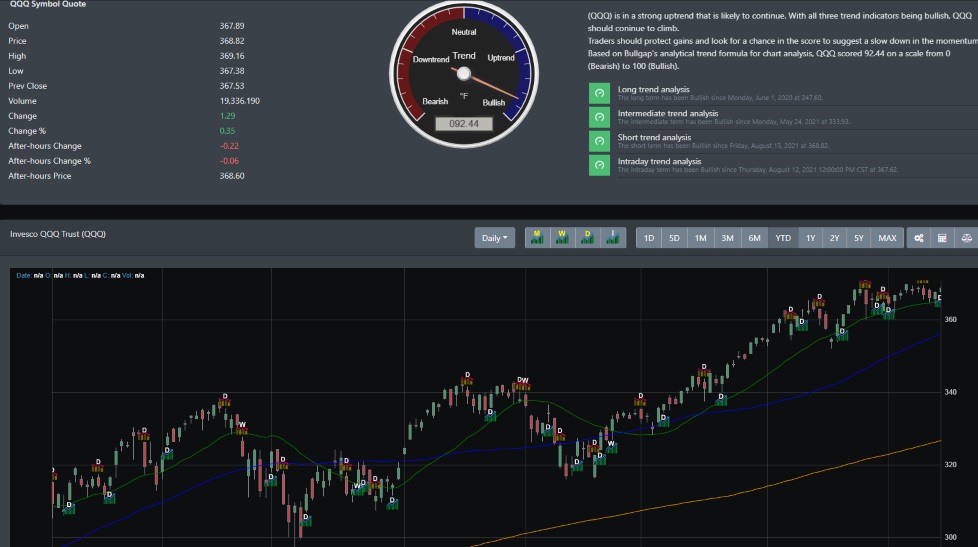Screen dimensions: 978x547
Task: Click the Prev Close value 367.53
Action: coord(232,86)
